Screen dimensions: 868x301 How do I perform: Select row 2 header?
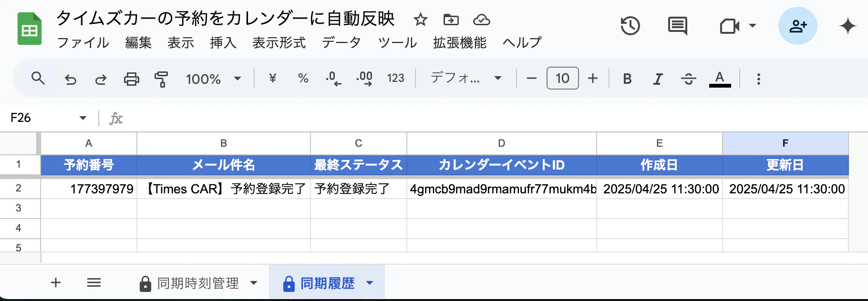[x=18, y=188]
